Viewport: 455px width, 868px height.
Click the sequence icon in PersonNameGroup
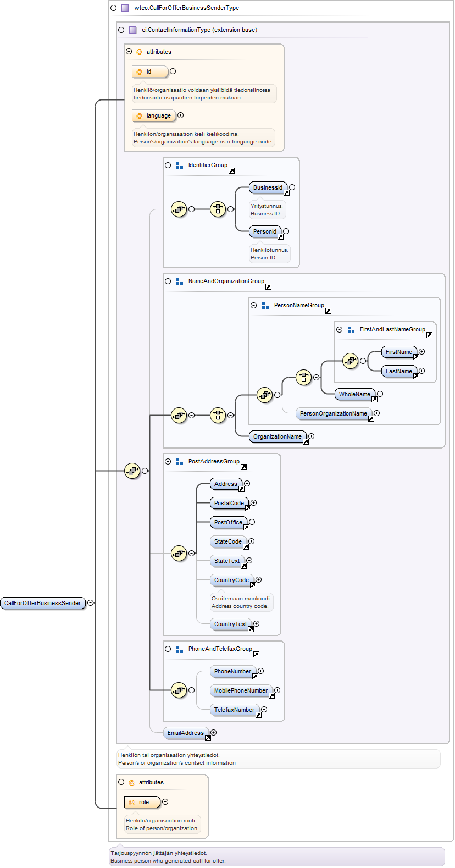click(265, 395)
